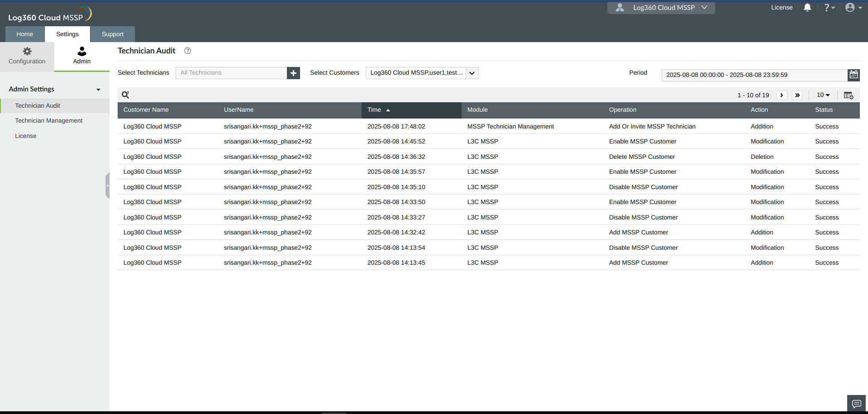Open the user account avatar menu
This screenshot has height=414, width=868.
[853, 7]
